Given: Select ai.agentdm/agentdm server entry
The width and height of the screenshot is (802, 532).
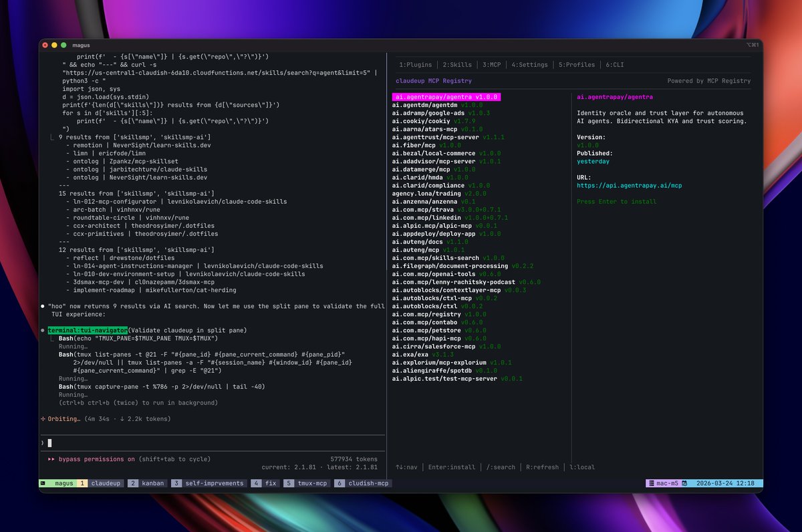Looking at the screenshot, I should [437, 105].
